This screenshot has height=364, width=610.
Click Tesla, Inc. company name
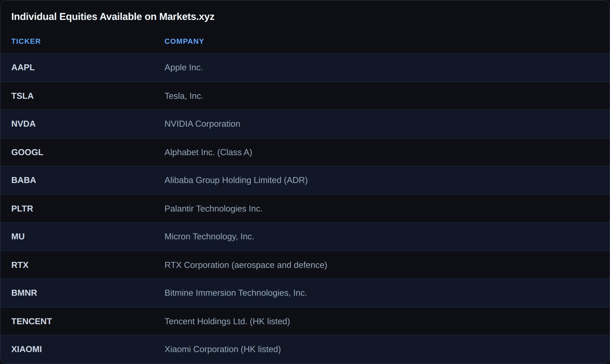[184, 96]
